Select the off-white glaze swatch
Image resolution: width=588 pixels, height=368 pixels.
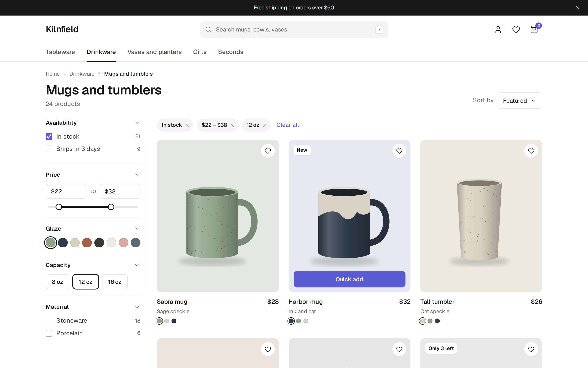click(111, 243)
